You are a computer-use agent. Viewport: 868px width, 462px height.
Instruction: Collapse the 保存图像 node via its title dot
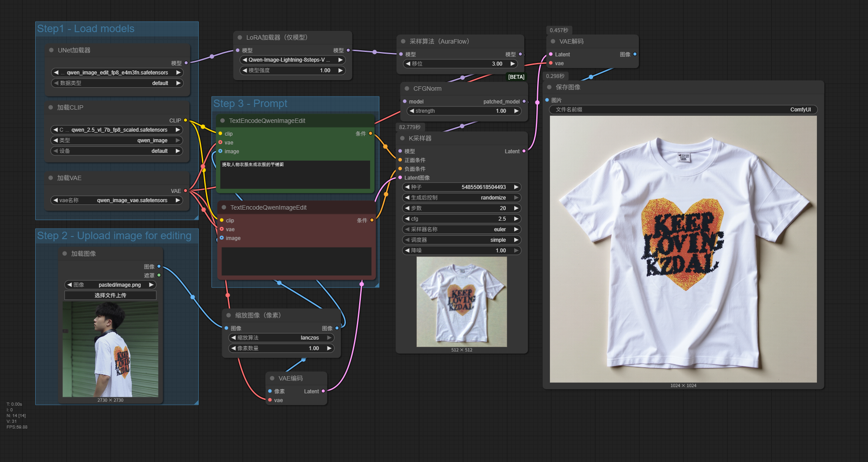549,87
